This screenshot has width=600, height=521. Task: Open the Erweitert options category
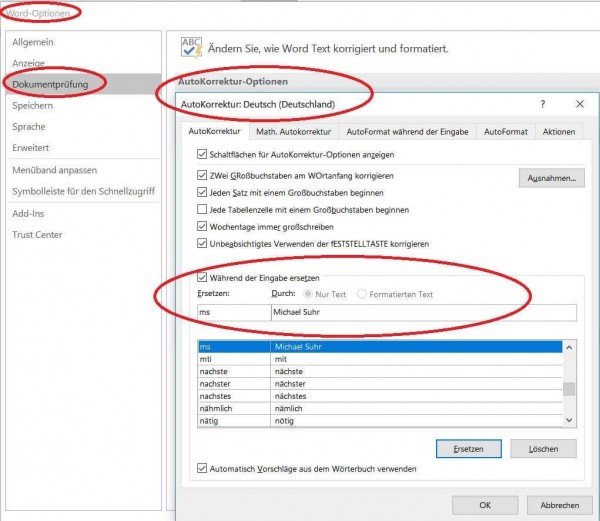pos(31,148)
